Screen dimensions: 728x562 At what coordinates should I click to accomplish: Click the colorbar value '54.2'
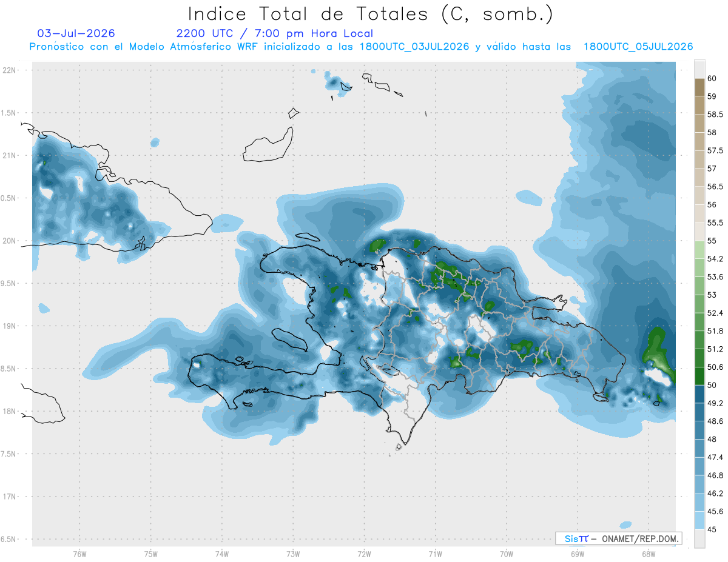pos(715,259)
